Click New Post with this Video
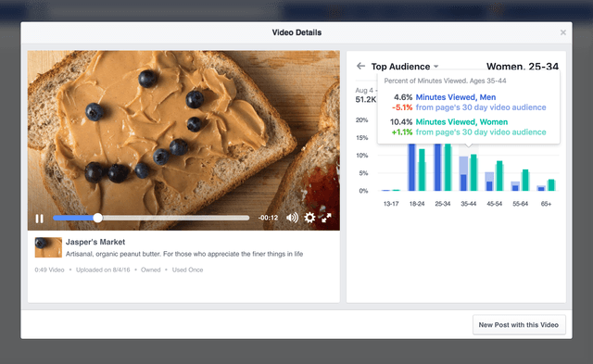 (519, 325)
